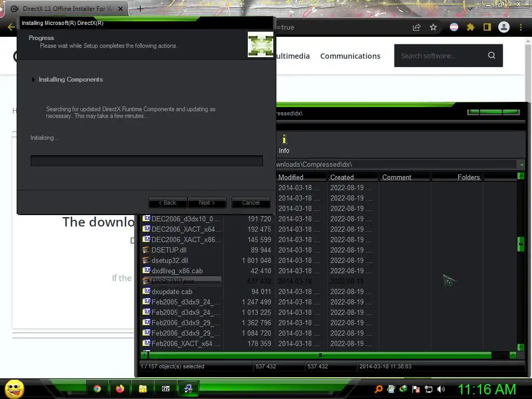Screen dimensions: 532x399
Task: Open the Chrome extensions puzzle icon
Action: click(471, 27)
